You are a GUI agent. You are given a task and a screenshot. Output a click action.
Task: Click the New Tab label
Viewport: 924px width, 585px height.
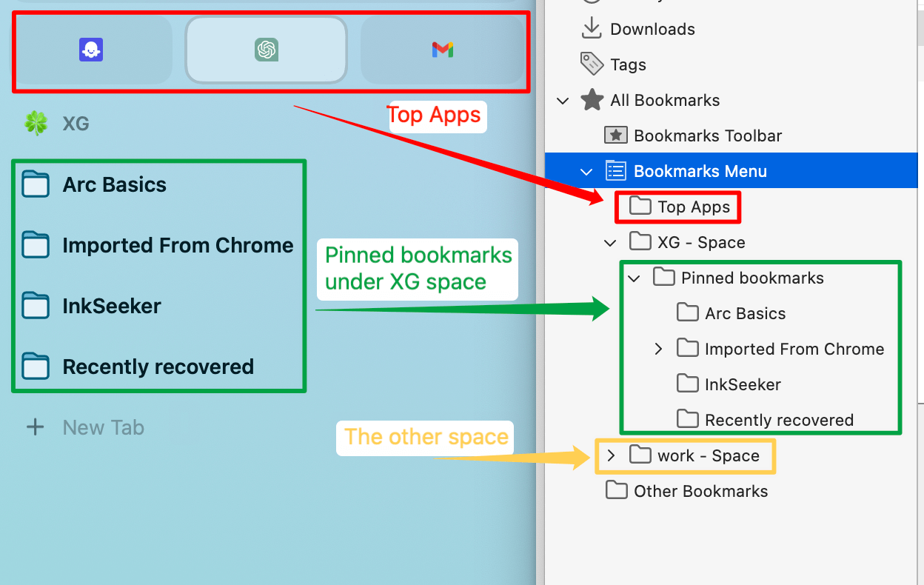tap(104, 427)
